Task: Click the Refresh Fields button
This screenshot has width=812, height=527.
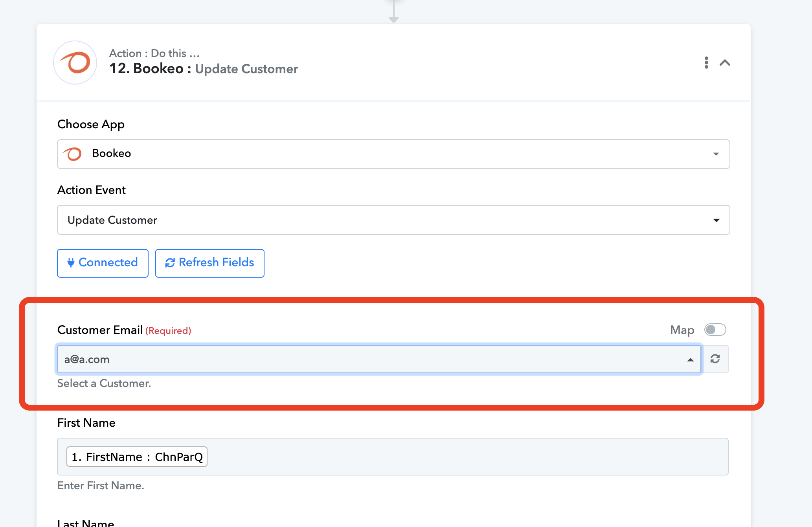Action: coord(210,263)
